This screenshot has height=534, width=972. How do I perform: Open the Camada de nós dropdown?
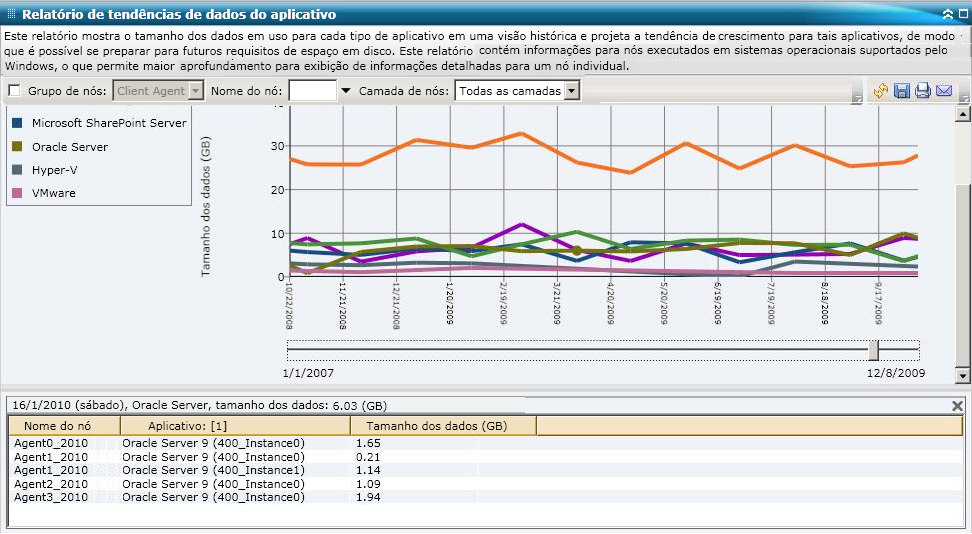[x=518, y=91]
